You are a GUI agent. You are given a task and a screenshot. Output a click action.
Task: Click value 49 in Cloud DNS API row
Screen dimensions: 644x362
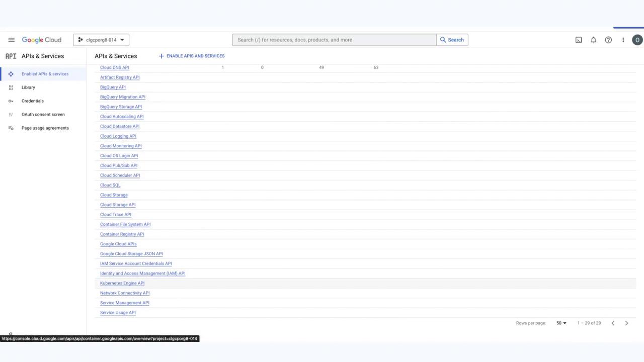pyautogui.click(x=321, y=67)
